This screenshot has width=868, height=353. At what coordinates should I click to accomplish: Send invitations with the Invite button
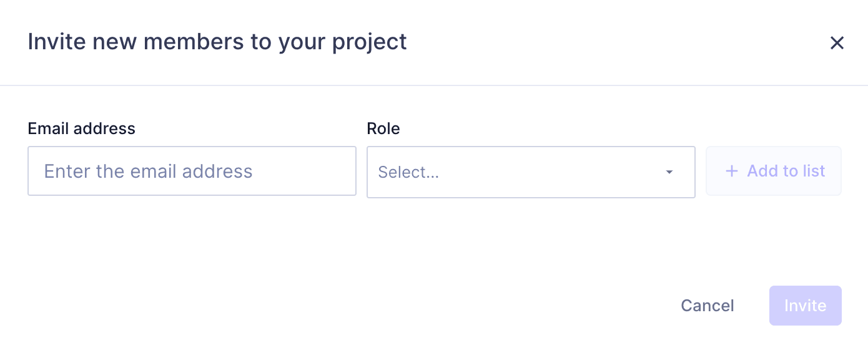click(805, 306)
